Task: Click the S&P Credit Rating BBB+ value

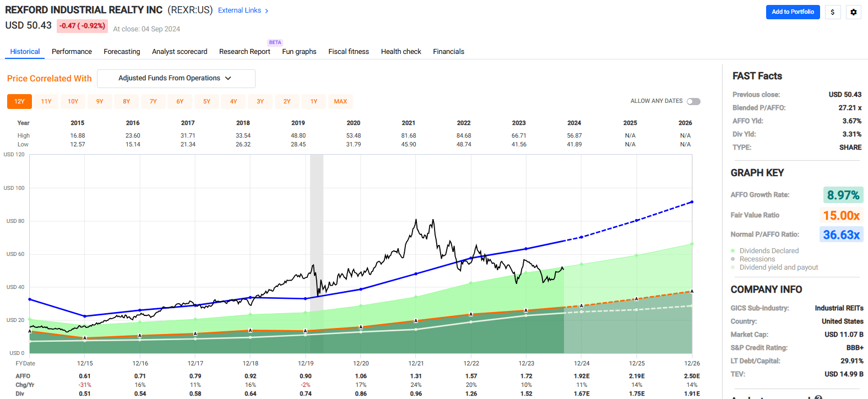Action: [x=855, y=348]
